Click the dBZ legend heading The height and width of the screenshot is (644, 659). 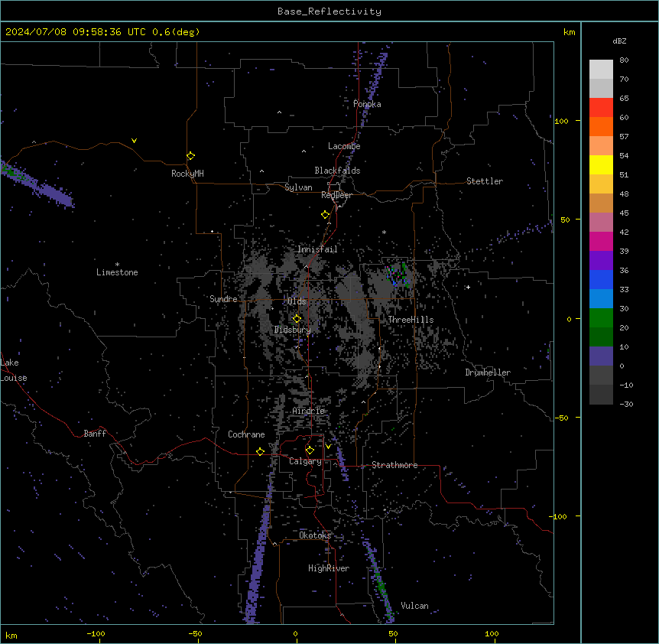point(619,41)
